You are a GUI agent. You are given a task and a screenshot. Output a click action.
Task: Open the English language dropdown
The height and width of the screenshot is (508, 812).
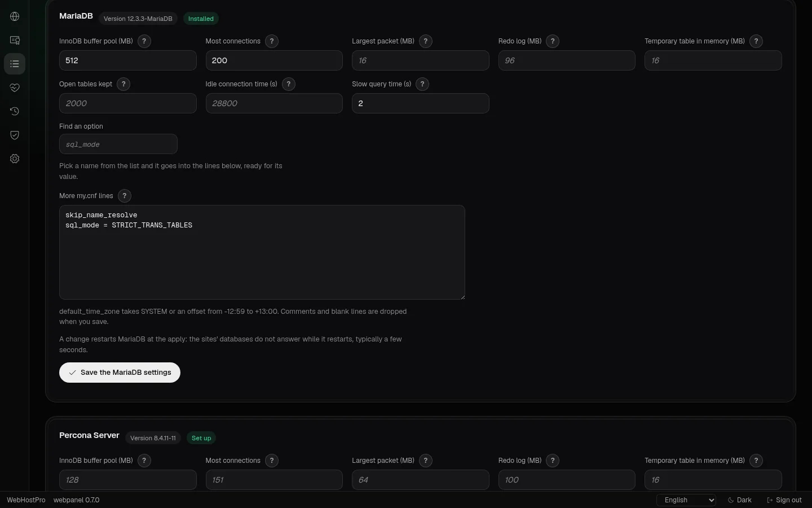click(686, 500)
